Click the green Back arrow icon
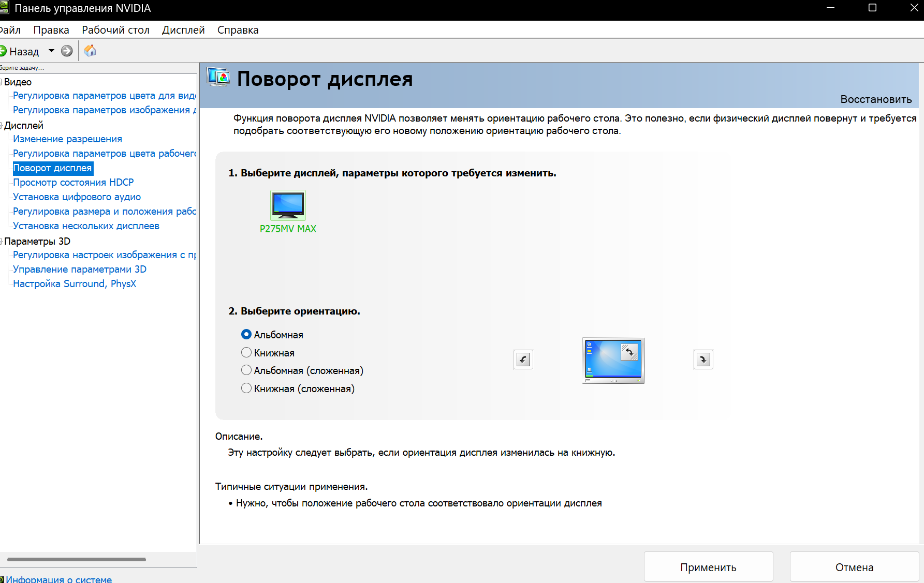This screenshot has width=924, height=583. click(x=3, y=51)
